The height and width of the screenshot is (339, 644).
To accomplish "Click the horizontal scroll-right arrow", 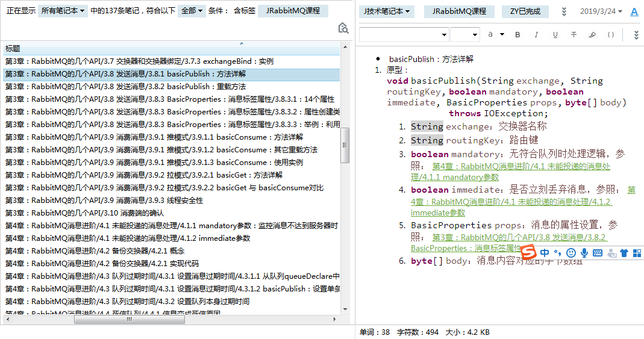I will coord(335,319).
